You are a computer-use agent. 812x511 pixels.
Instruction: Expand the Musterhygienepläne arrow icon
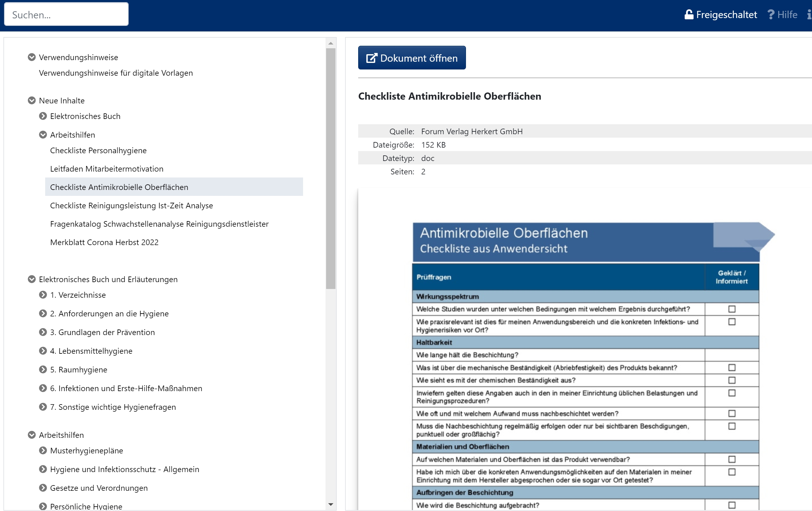(x=43, y=450)
